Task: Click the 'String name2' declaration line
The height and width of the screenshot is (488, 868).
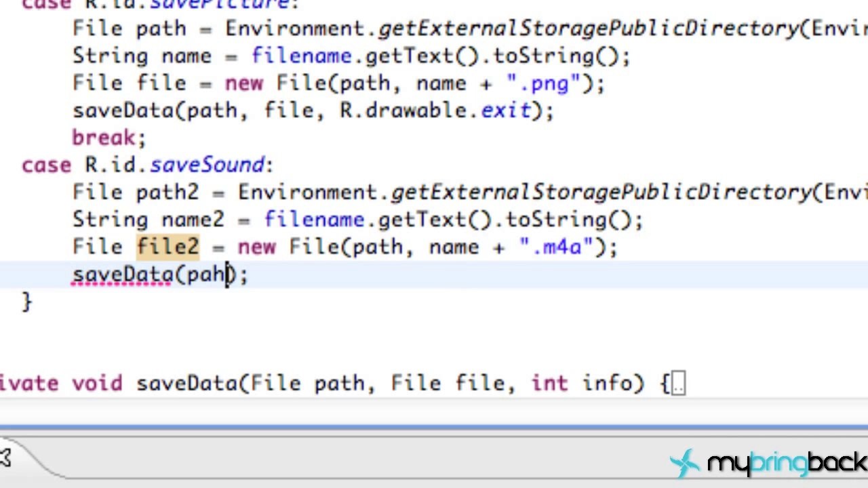Action: (x=357, y=220)
